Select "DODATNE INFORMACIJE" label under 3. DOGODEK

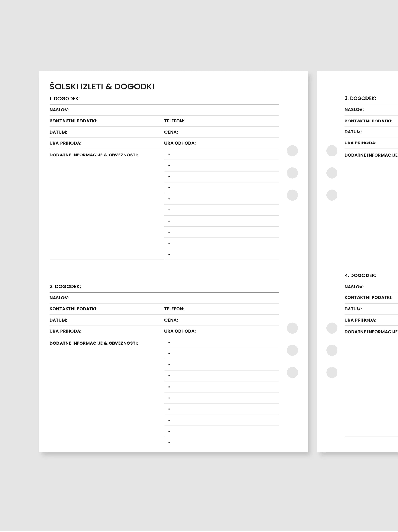(371, 155)
